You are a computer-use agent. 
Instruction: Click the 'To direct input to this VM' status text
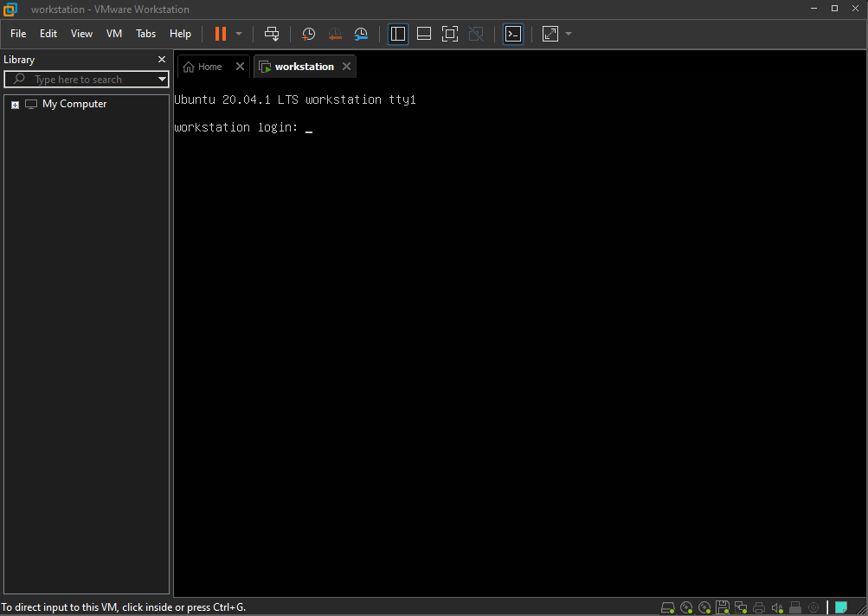coord(124,607)
